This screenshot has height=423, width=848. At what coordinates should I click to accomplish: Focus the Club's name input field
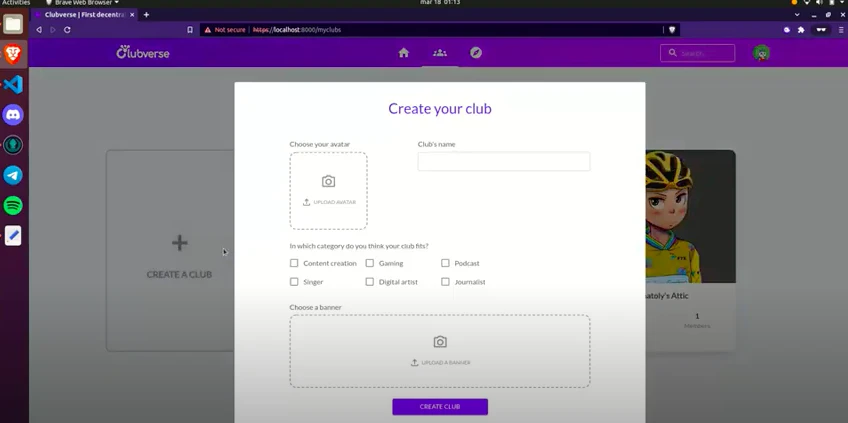tap(504, 161)
